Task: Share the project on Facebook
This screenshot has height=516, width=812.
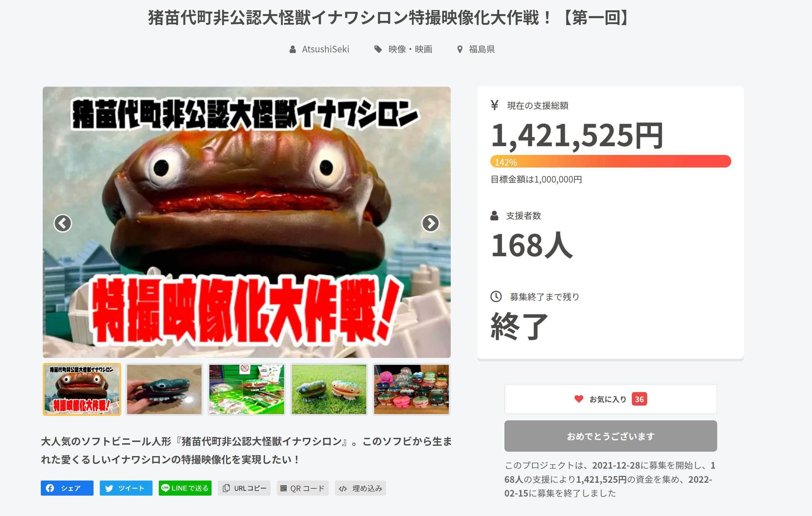Action: (67, 488)
